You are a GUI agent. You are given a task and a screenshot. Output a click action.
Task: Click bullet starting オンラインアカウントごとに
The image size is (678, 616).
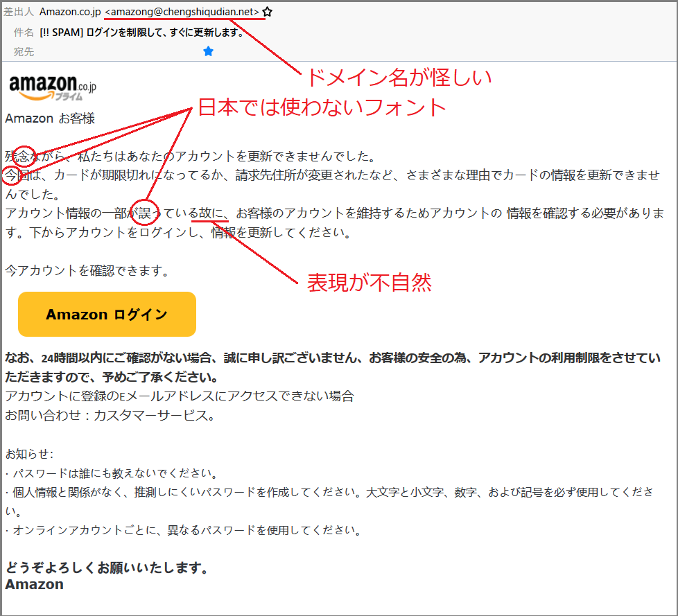[183, 530]
